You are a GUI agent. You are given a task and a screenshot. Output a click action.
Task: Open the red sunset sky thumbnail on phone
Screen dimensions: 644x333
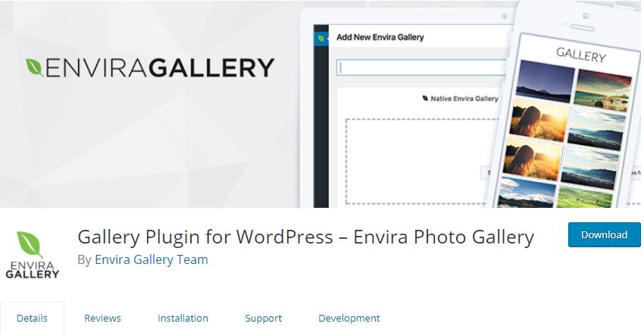[602, 90]
